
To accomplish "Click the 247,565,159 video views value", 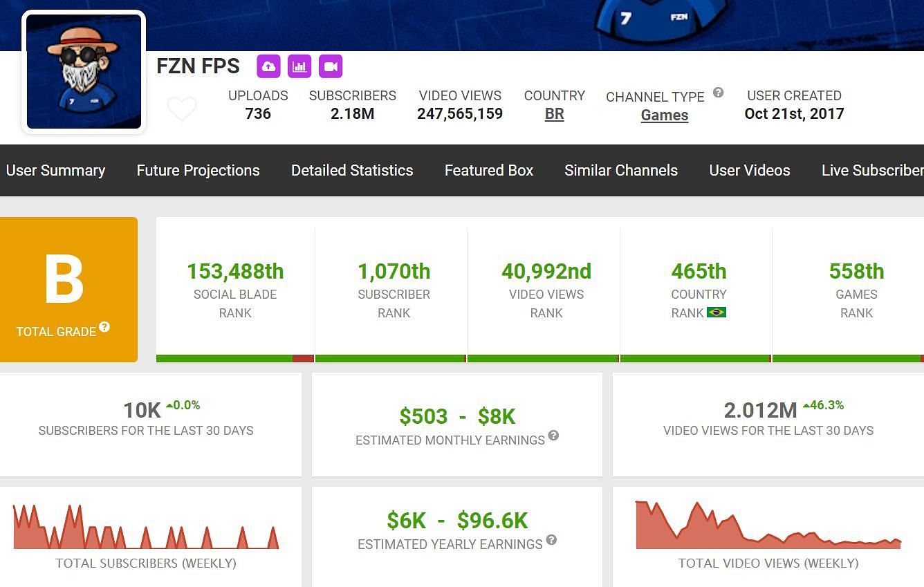I will (460, 113).
